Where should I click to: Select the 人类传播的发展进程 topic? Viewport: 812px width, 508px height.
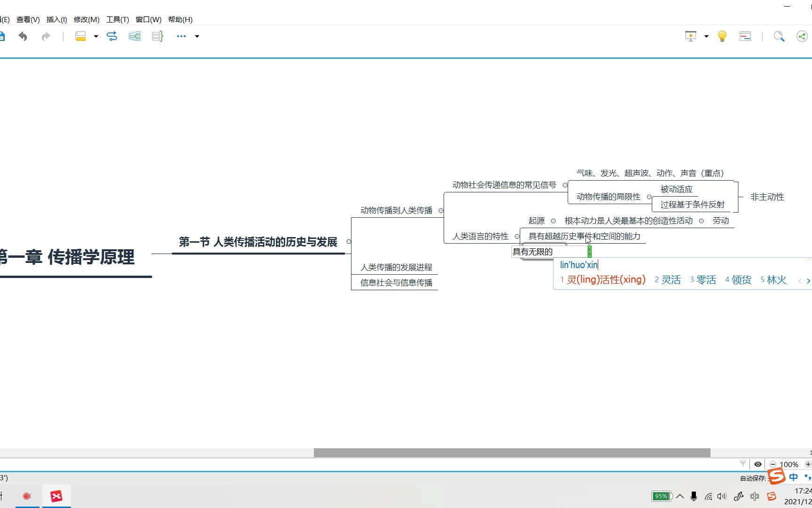(x=396, y=267)
